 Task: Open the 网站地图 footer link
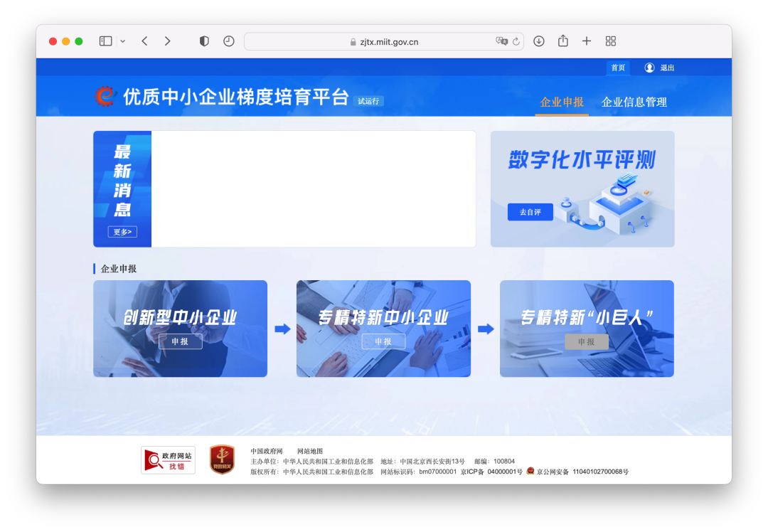pyautogui.click(x=310, y=451)
